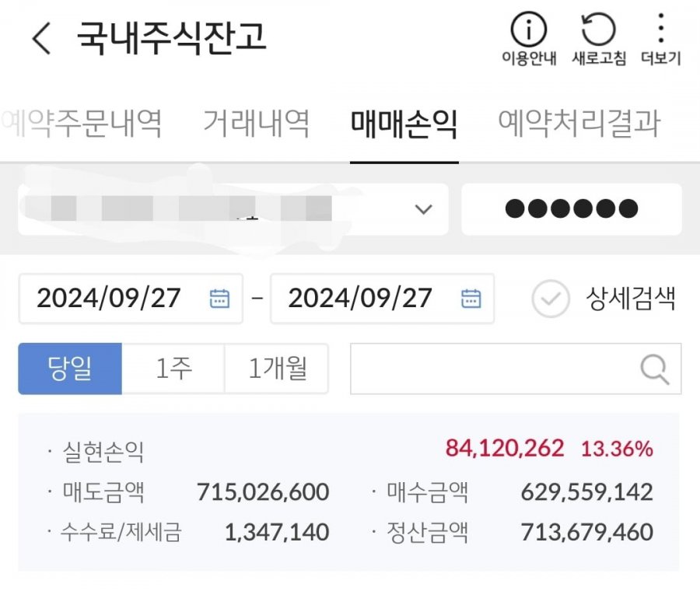700x591 pixels.
Task: Expand the account selection dropdown
Action: click(423, 209)
